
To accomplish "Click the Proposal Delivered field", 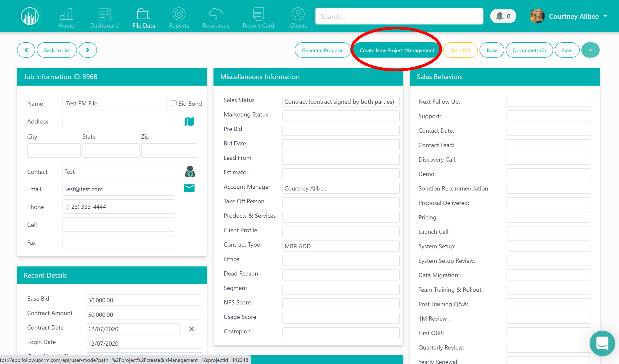I will point(549,203).
